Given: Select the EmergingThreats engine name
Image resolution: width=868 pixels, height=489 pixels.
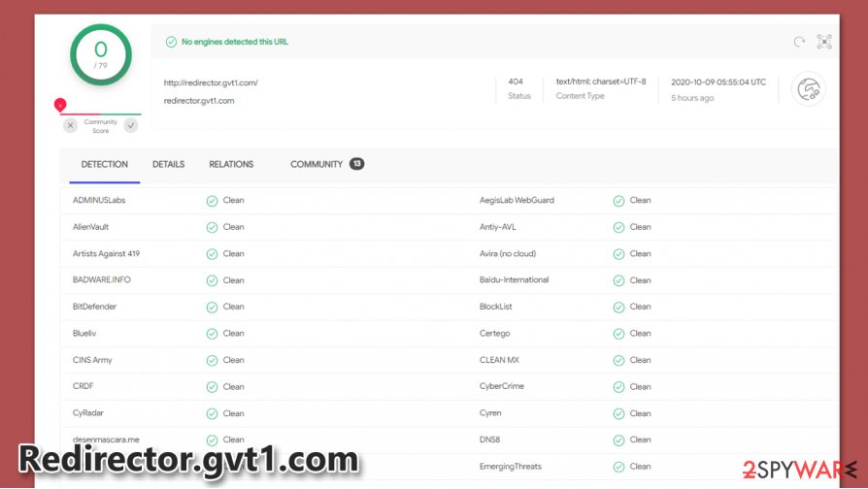Looking at the screenshot, I should click(x=511, y=467).
